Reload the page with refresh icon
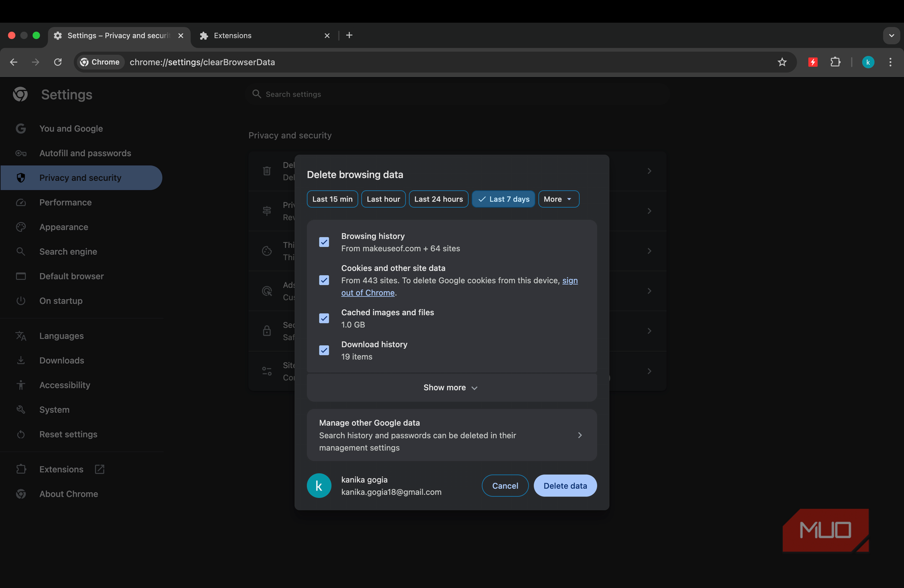The height and width of the screenshot is (588, 904). coord(58,62)
